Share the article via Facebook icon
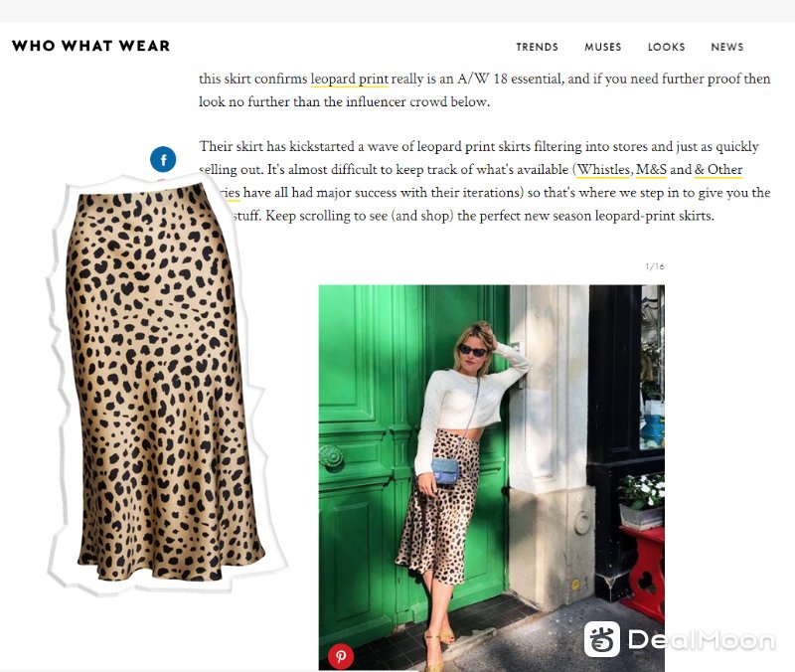 (163, 160)
